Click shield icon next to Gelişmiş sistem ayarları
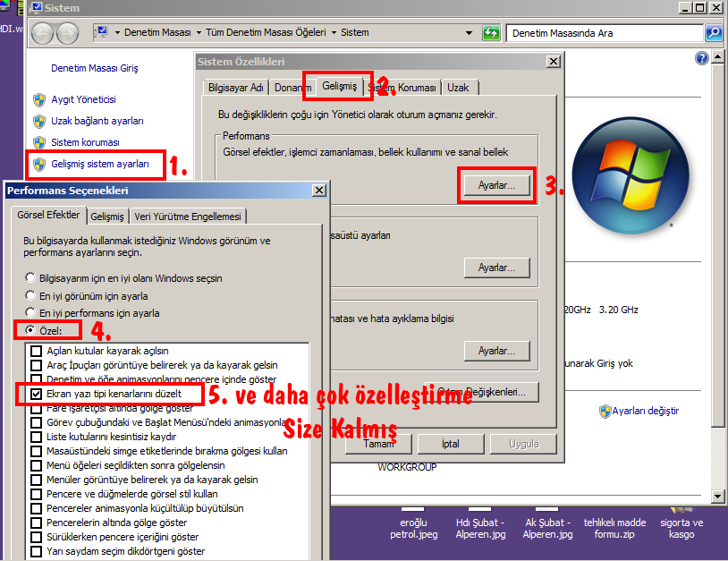 click(39, 164)
